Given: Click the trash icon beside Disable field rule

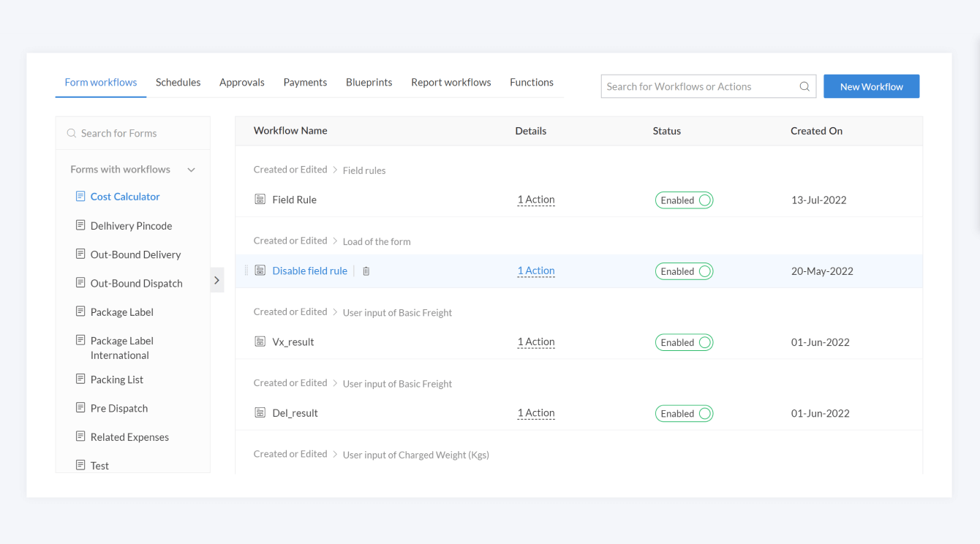Looking at the screenshot, I should click(366, 271).
